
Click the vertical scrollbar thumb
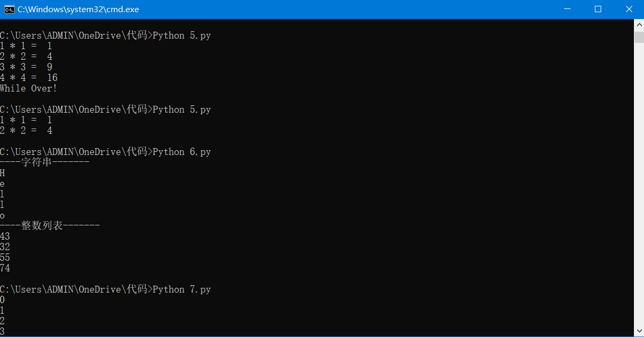[639, 37]
